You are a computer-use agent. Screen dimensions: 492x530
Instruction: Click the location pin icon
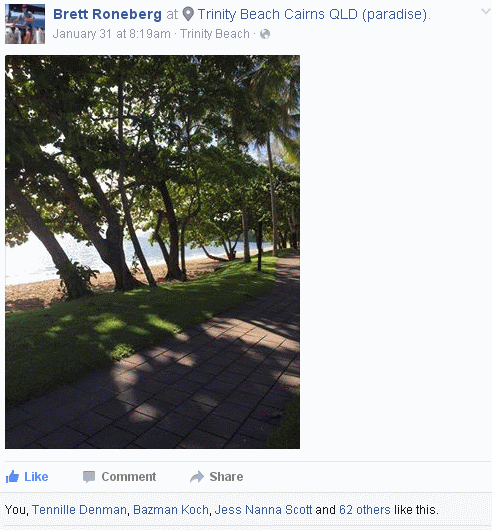[188, 14]
